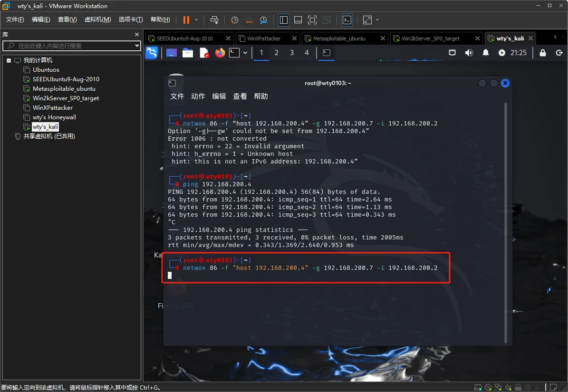Screen dimensions: 568x392
Task: Open the 帮助(H) menu in VMware
Action: tap(160, 19)
